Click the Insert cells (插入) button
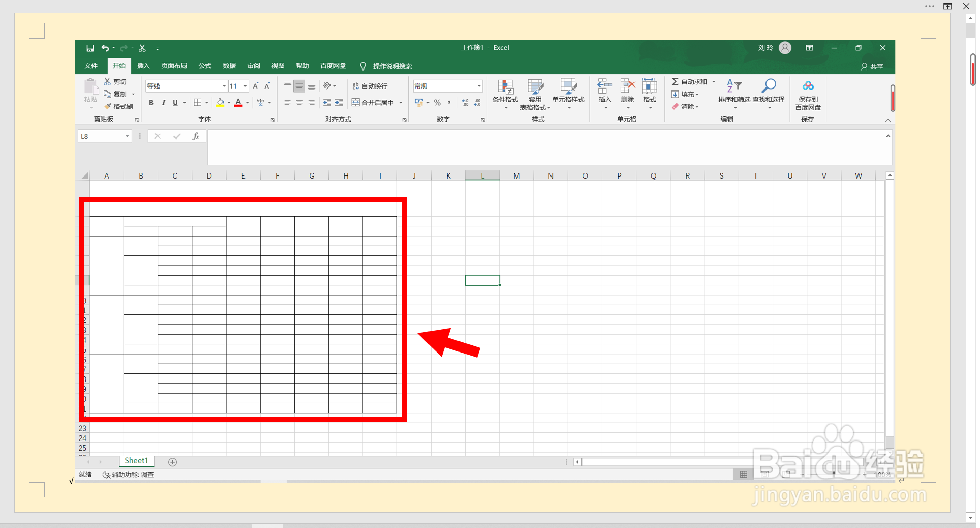The height and width of the screenshot is (528, 980). (x=605, y=94)
